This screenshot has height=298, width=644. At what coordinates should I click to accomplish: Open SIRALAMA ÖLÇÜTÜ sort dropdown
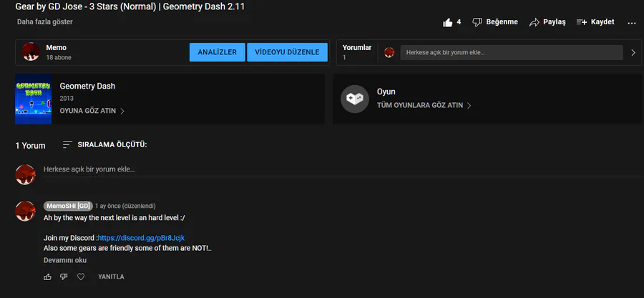tap(104, 144)
